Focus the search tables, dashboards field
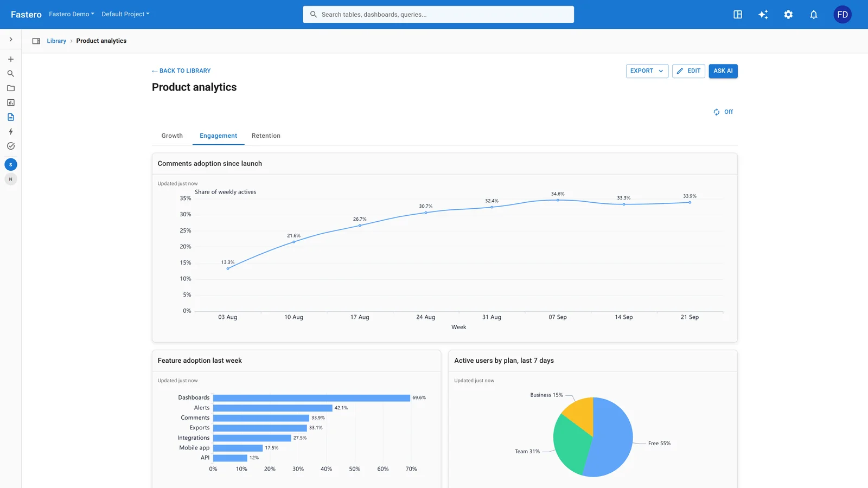Image resolution: width=868 pixels, height=488 pixels. pos(438,15)
